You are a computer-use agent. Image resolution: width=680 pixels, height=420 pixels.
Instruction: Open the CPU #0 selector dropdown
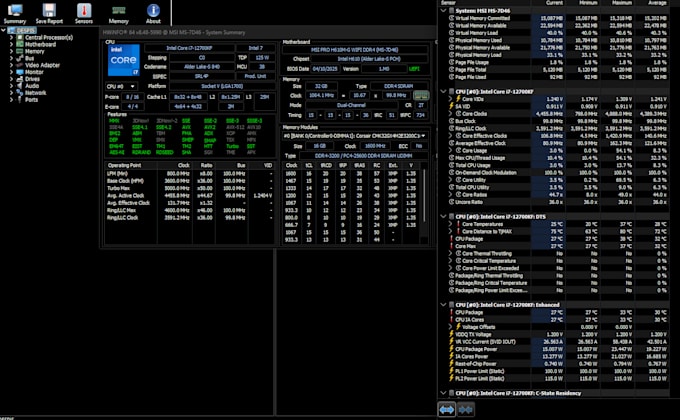[x=121, y=86]
